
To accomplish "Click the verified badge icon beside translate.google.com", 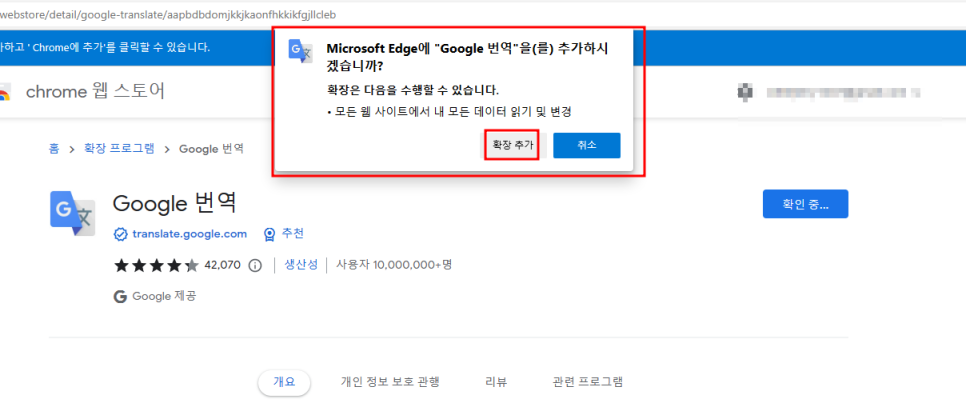I will pyautogui.click(x=121, y=234).
